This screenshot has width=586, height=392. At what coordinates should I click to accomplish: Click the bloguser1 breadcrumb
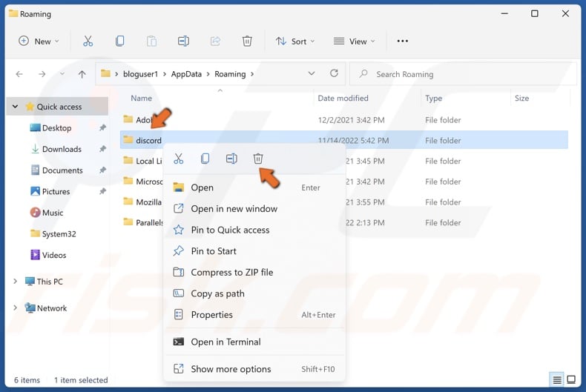(x=140, y=74)
